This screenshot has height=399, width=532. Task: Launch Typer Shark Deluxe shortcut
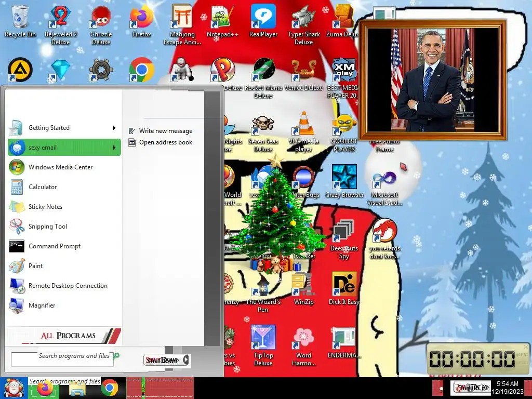pos(303,25)
